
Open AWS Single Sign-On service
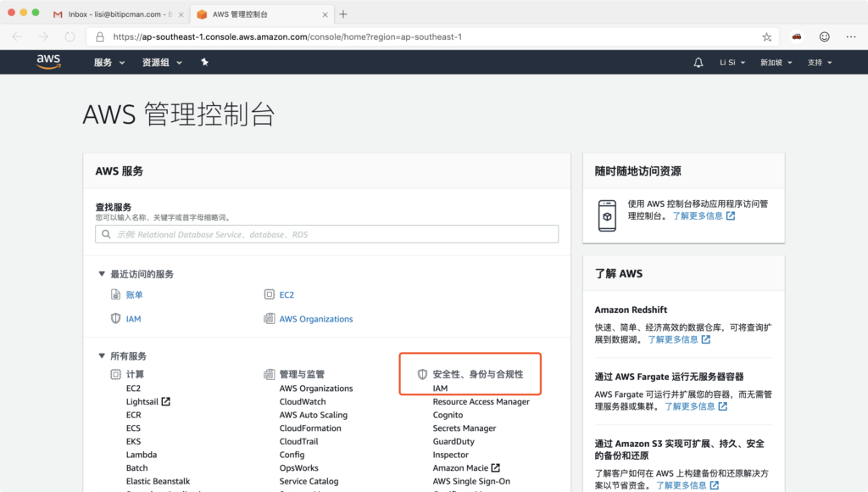471,482
